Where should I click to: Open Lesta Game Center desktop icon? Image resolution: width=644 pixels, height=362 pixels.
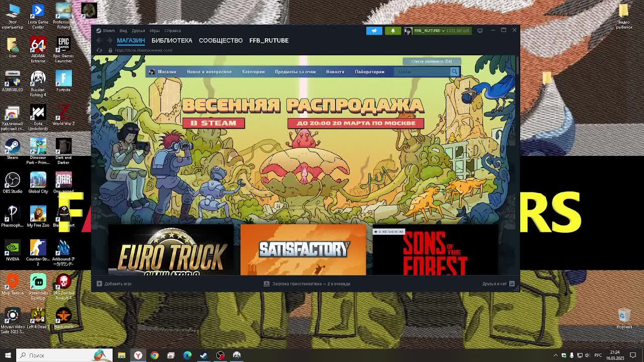point(38,17)
